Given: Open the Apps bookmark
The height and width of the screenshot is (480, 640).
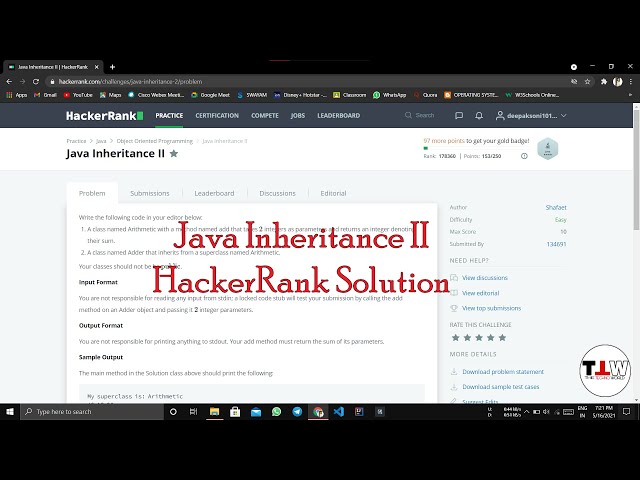Looking at the screenshot, I should 17,95.
